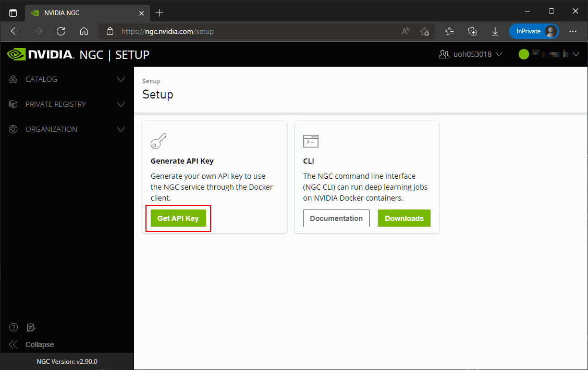Add this page to favorites star icon

425,31
